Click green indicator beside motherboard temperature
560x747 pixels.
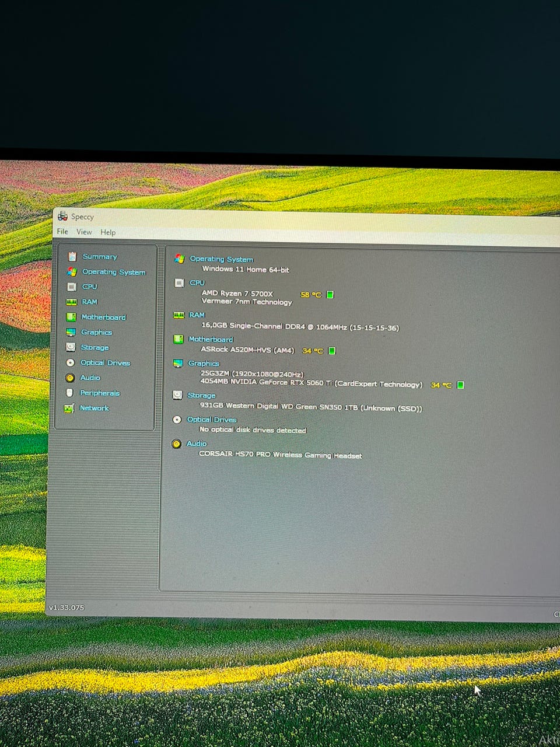tap(332, 351)
